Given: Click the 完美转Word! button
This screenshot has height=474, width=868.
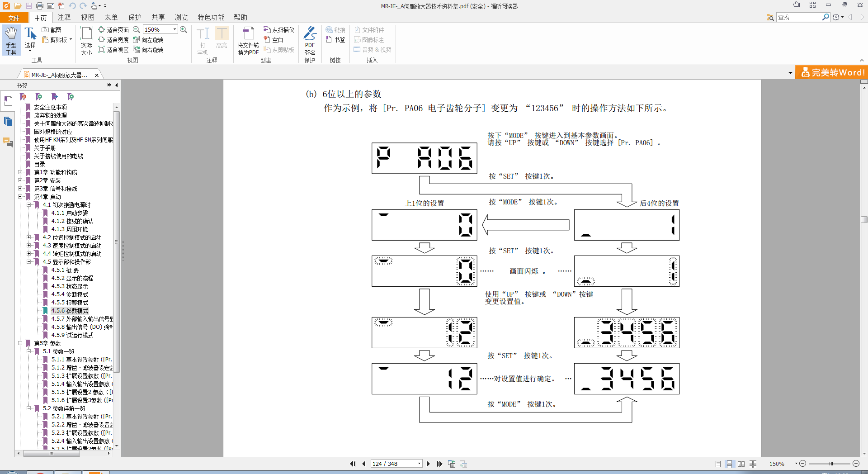Looking at the screenshot, I should pos(832,72).
